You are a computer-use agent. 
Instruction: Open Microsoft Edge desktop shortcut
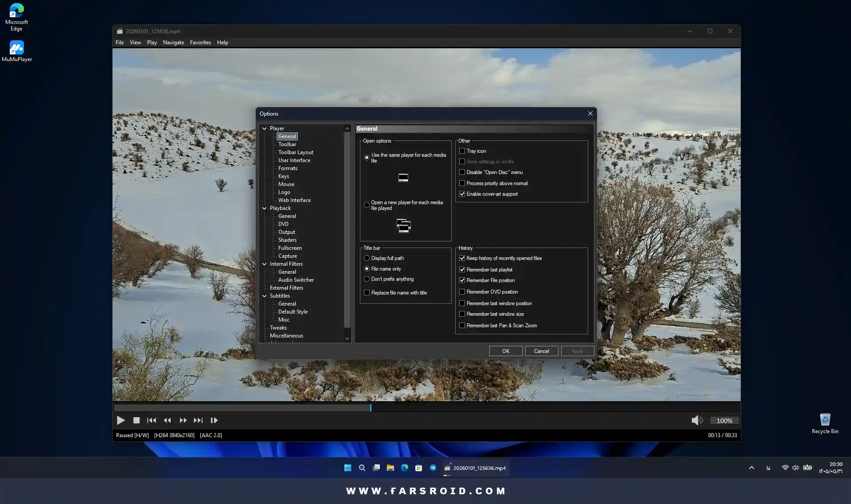16,17
